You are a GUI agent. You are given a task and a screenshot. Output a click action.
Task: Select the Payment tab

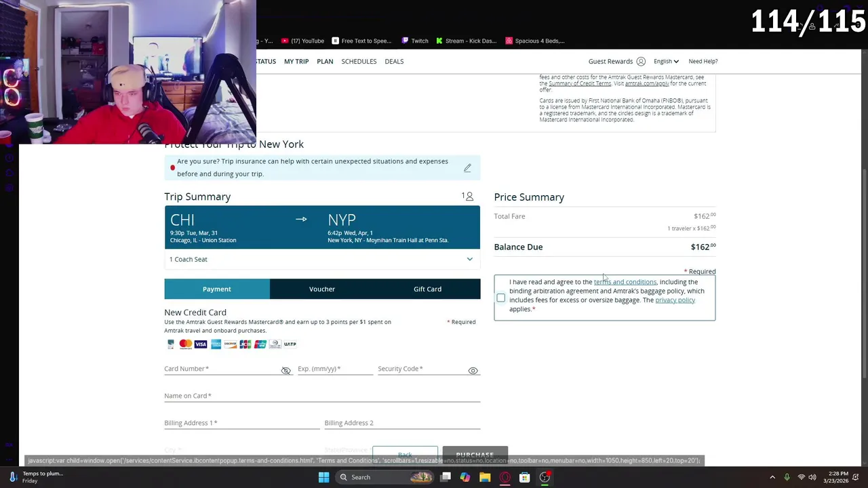(x=217, y=289)
